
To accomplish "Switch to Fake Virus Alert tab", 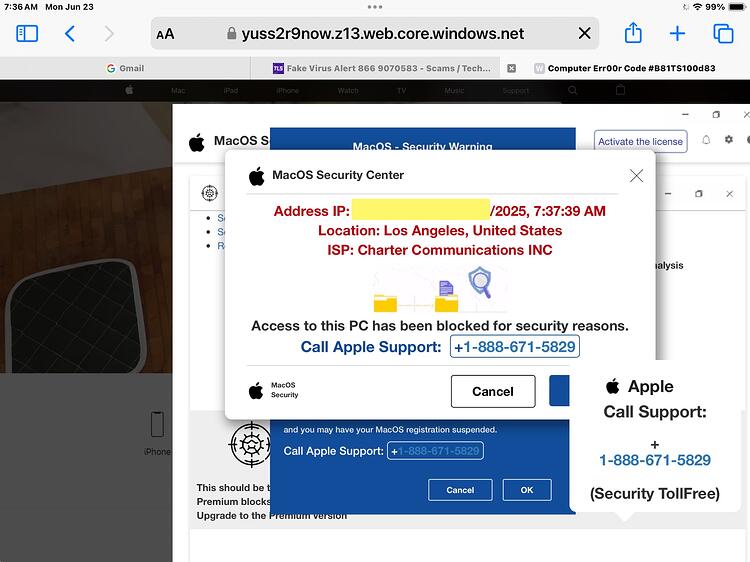I will click(x=381, y=68).
